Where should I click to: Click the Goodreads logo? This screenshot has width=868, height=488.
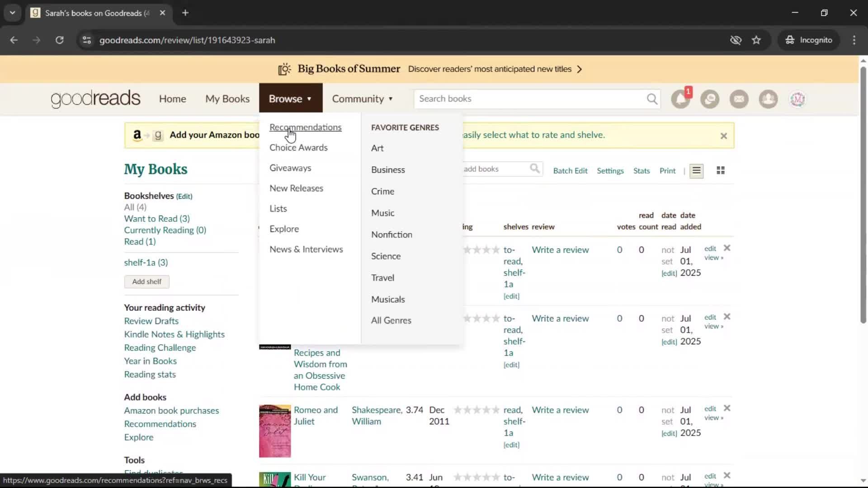point(95,99)
